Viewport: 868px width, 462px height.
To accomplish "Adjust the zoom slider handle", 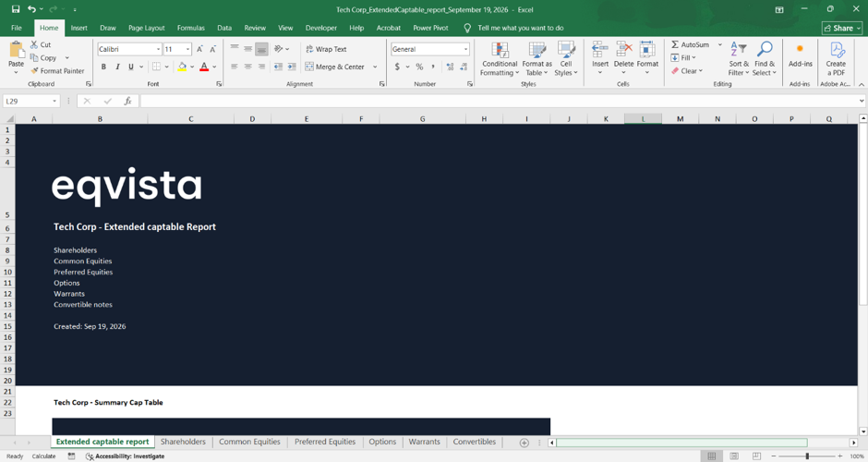I will coord(807,456).
